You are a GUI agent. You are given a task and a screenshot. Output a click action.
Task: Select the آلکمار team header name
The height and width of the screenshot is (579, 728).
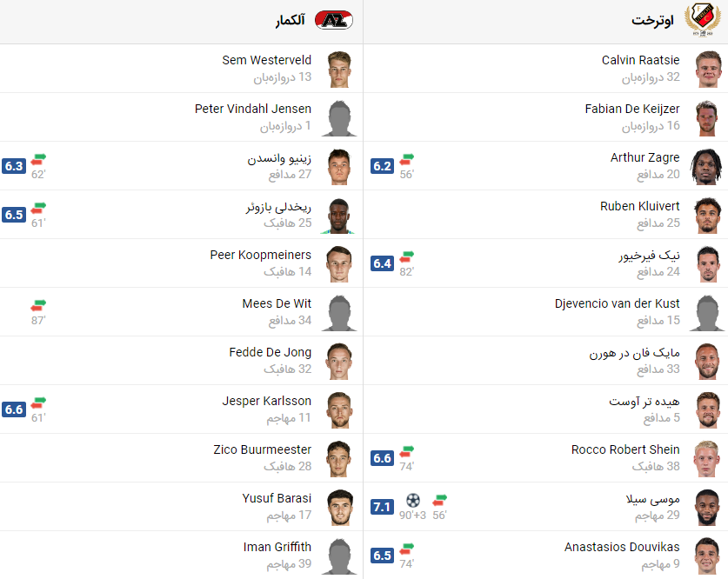pyautogui.click(x=291, y=20)
